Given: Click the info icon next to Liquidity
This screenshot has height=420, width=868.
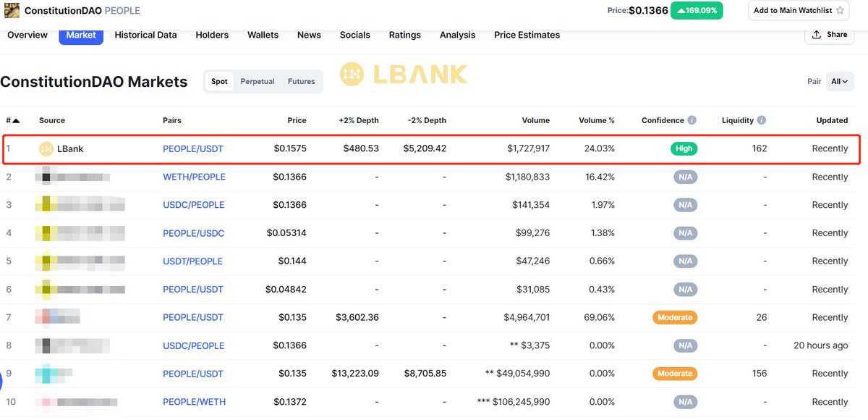Looking at the screenshot, I should point(762,121).
